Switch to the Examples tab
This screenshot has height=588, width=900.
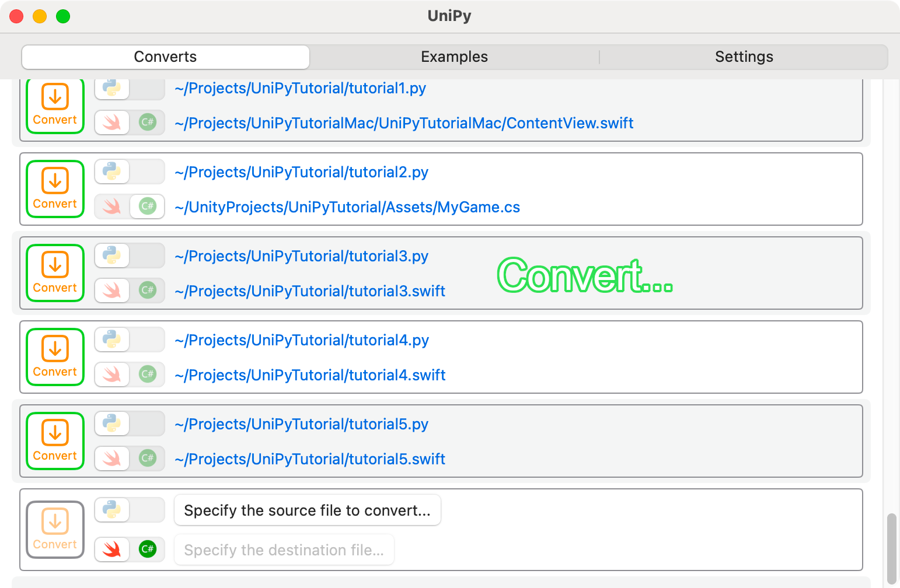coord(454,57)
